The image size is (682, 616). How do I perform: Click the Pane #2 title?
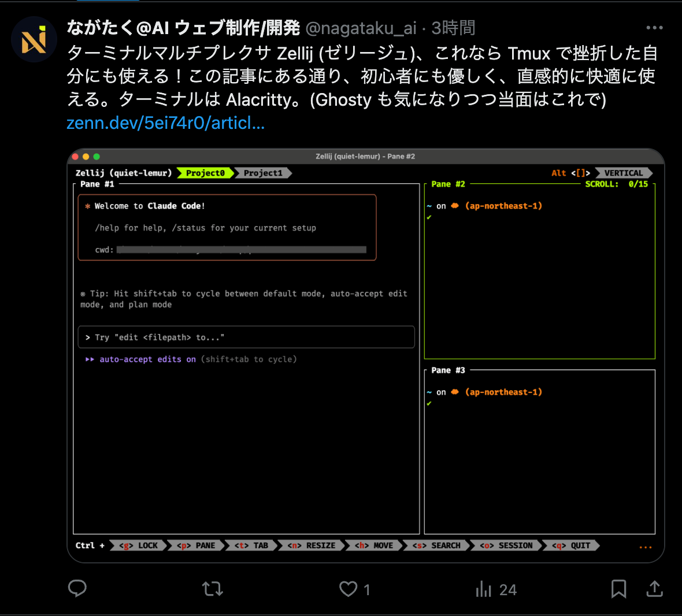point(448,184)
